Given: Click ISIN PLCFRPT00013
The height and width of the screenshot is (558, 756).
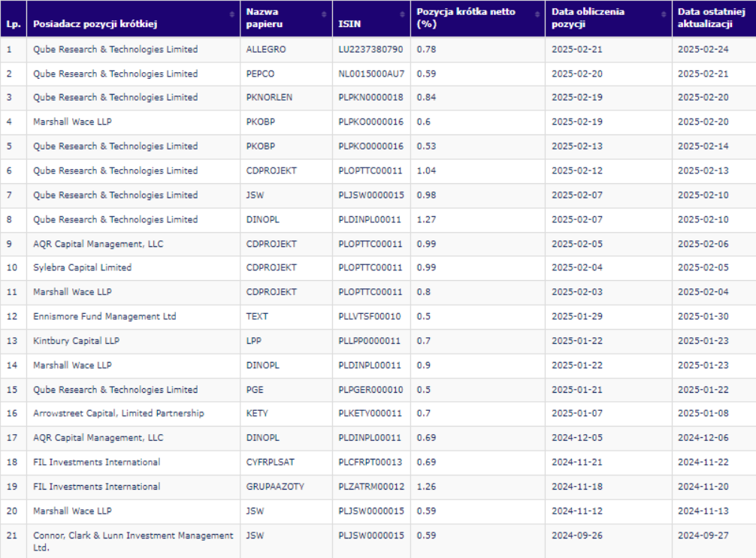Looking at the screenshot, I should [370, 462].
